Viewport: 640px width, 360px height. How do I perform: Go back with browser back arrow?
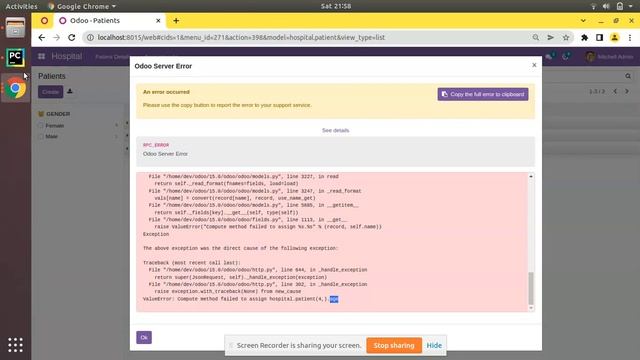pyautogui.click(x=42, y=38)
